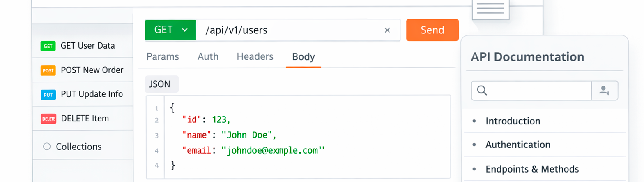Viewport: 644px width, 182px height.
Task: Open the GET method dropdown
Action: 170,30
